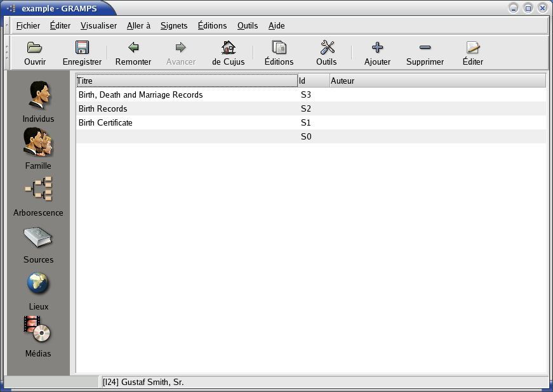Open the Signets bookmarks menu
Screen dimensions: 553x392
tap(174, 26)
